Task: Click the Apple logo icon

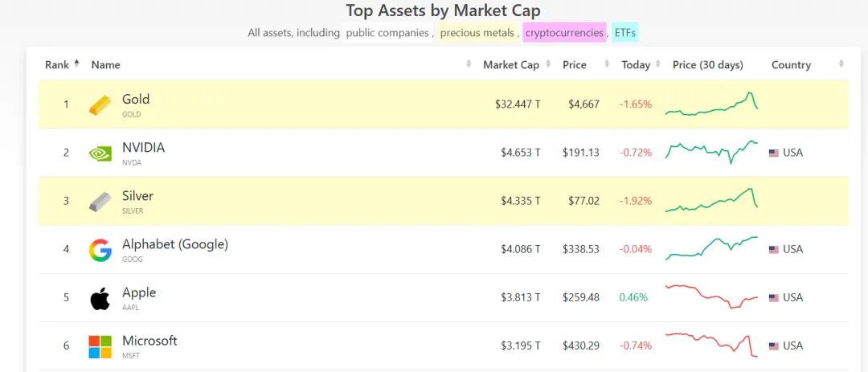Action: point(100,299)
